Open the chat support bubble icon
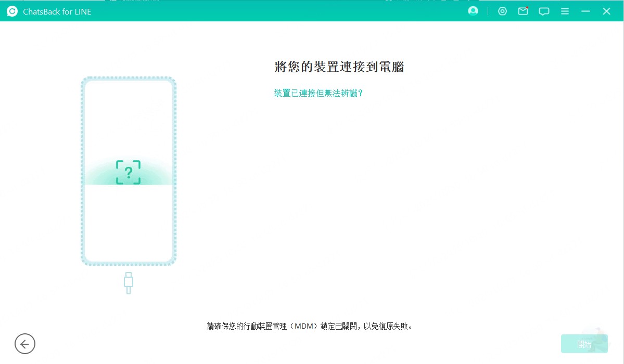Image resolution: width=624 pixels, height=364 pixels. click(544, 11)
